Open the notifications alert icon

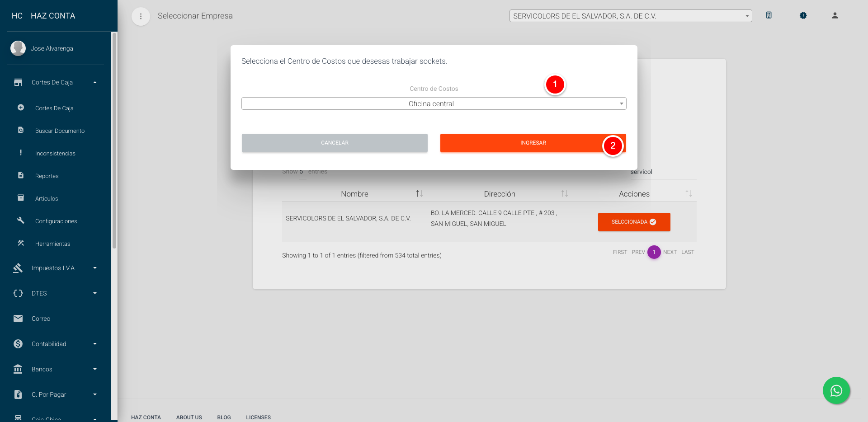pos(803,15)
